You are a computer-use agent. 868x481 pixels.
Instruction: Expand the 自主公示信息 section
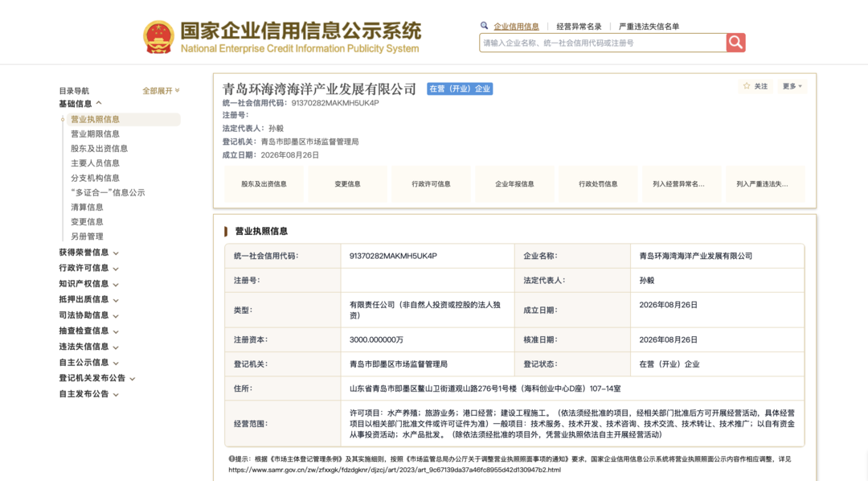pyautogui.click(x=88, y=363)
